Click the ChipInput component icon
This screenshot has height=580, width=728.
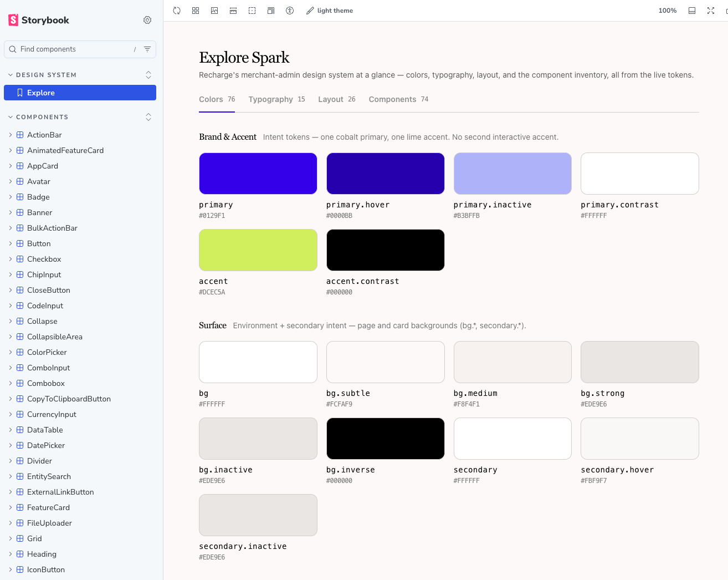tap(20, 274)
